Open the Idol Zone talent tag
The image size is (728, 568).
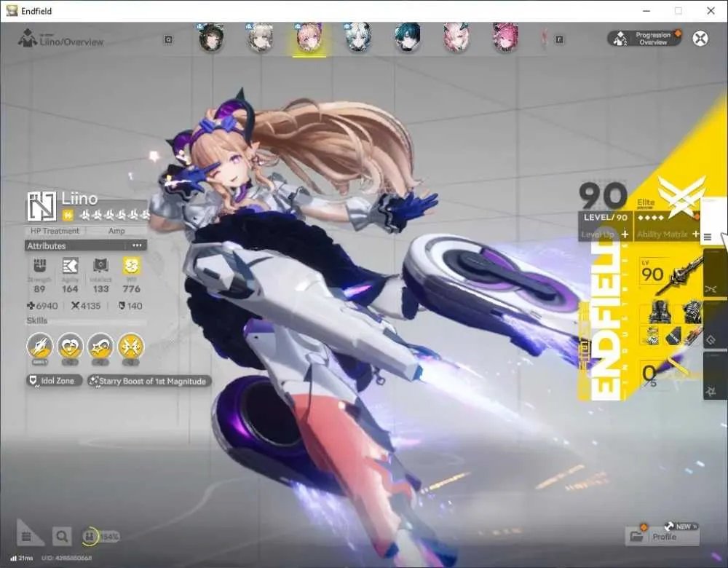[x=54, y=381]
